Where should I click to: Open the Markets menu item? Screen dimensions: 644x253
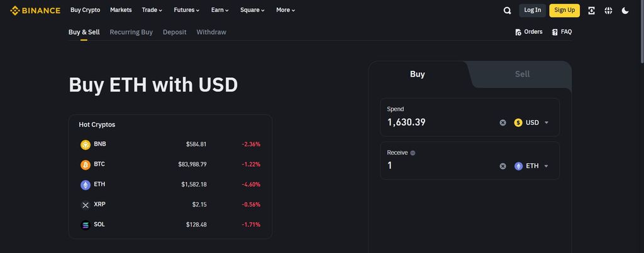pos(121,10)
